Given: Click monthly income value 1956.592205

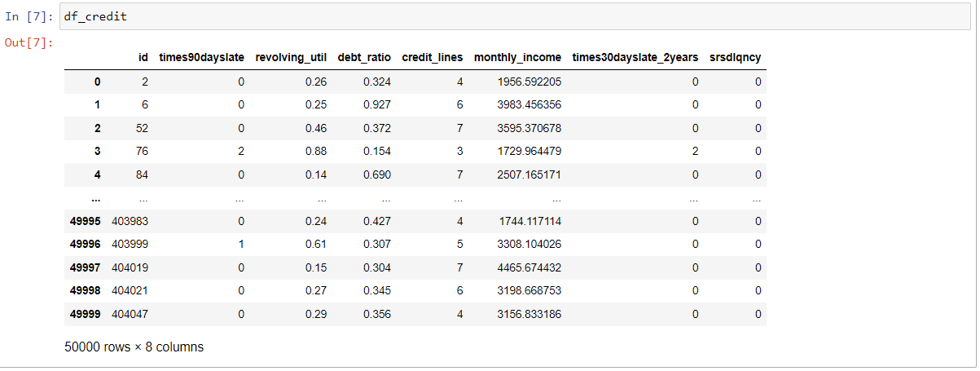Looking at the screenshot, I should [x=528, y=82].
